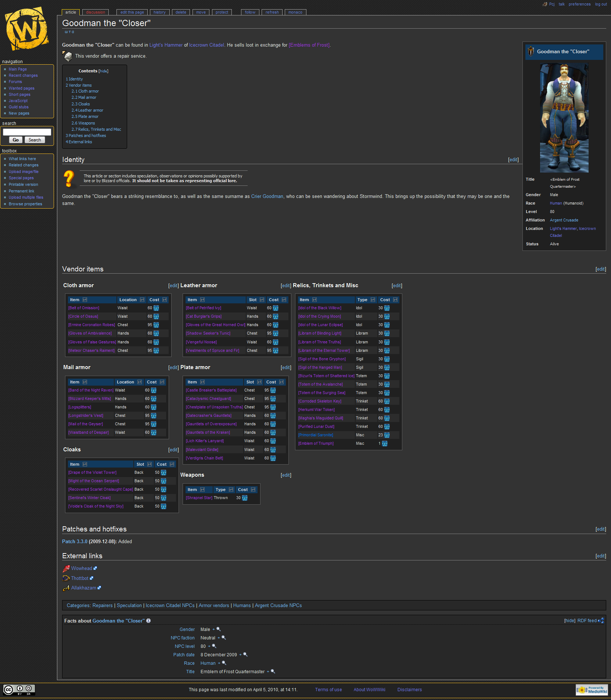Open the Thottbot external link
The height and width of the screenshot is (700, 611).
(80, 578)
